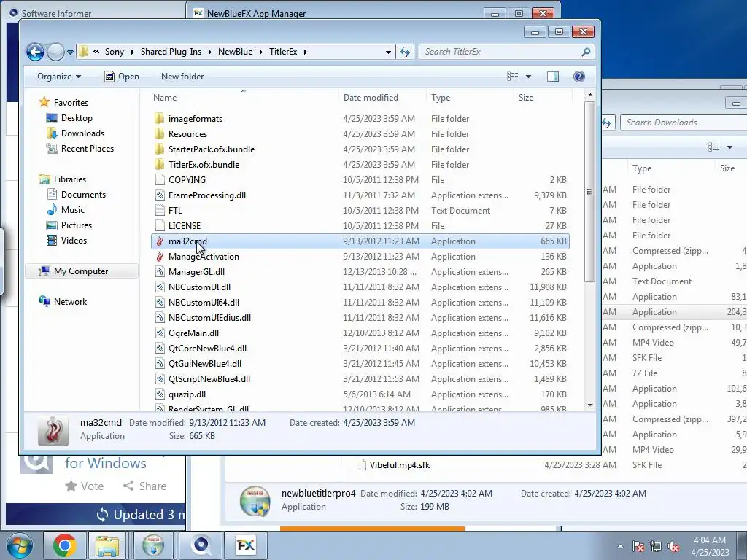This screenshot has height=560, width=747.
Task: Launch Chrome from the taskbar
Action: tap(64, 545)
